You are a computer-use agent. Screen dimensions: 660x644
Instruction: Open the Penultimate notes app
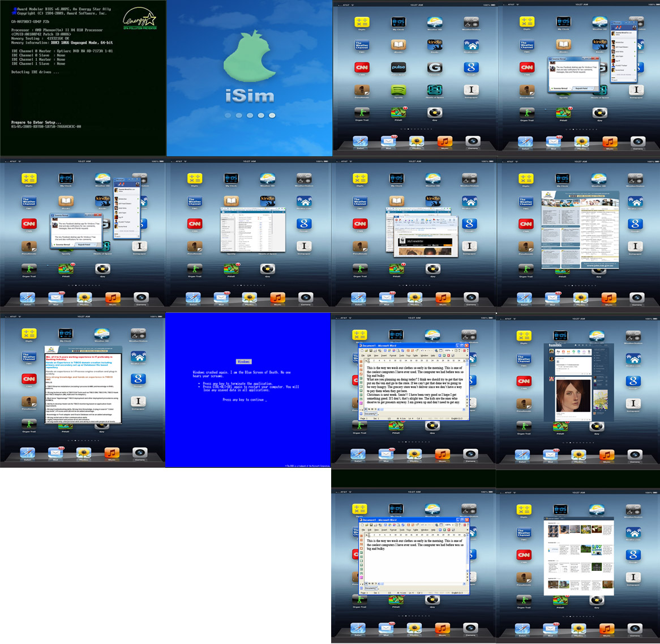click(x=362, y=91)
